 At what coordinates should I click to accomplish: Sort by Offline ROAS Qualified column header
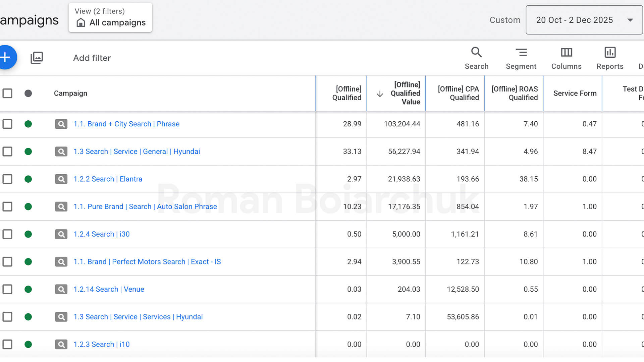515,93
